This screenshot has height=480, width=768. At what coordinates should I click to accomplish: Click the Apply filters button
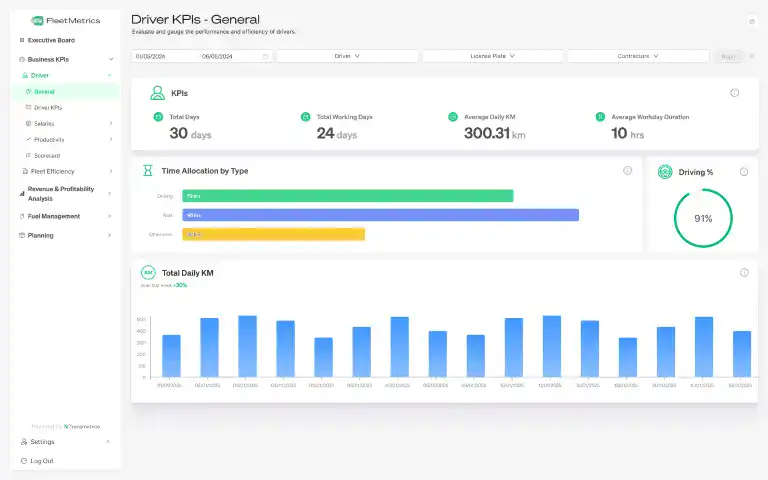728,56
